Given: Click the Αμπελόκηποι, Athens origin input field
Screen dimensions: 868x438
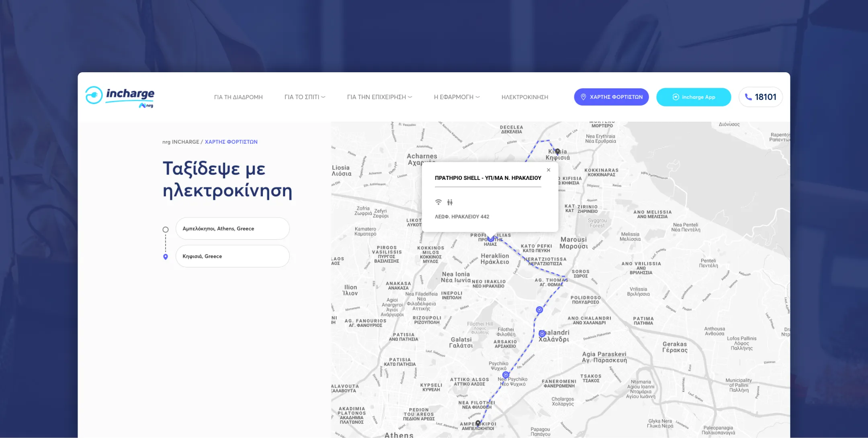Looking at the screenshot, I should point(232,228).
